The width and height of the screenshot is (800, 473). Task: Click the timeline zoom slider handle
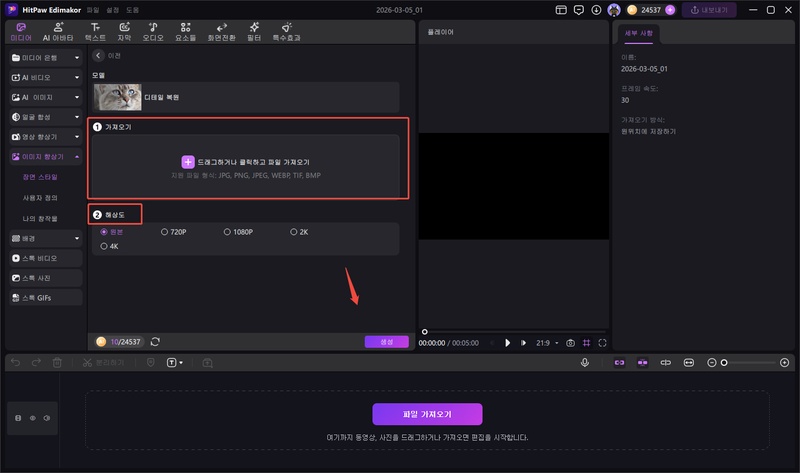point(723,362)
